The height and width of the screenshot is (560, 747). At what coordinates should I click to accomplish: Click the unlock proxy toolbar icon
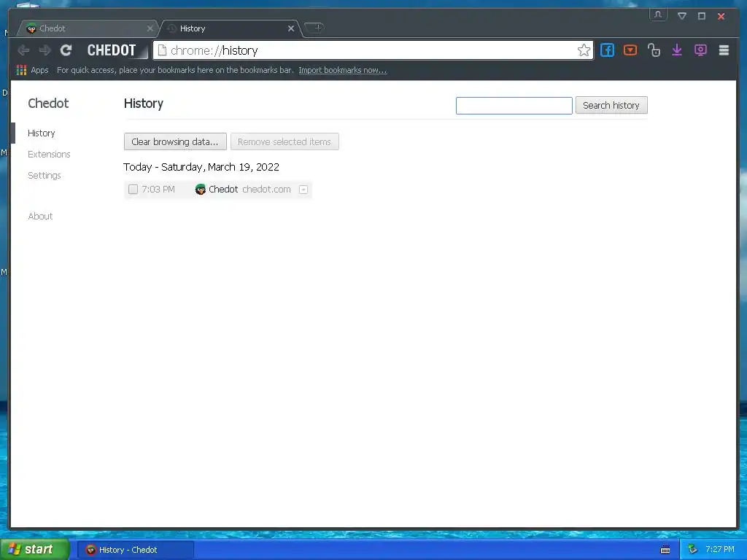coord(654,50)
